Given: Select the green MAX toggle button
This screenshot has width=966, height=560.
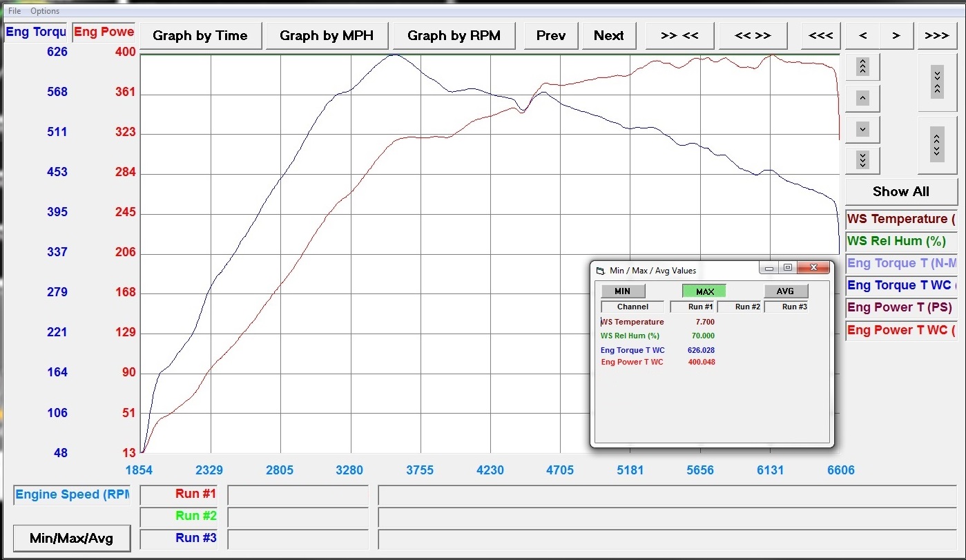Looking at the screenshot, I should (704, 291).
